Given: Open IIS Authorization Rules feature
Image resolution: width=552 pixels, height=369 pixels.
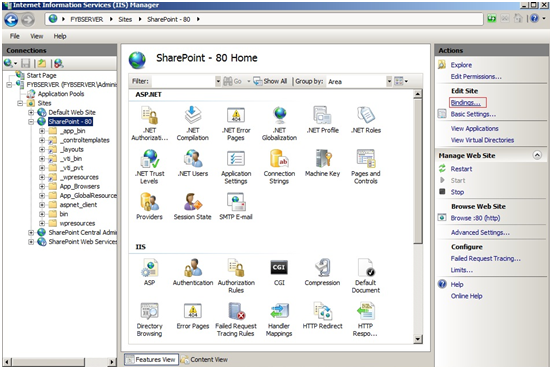Looking at the screenshot, I should [236, 276].
